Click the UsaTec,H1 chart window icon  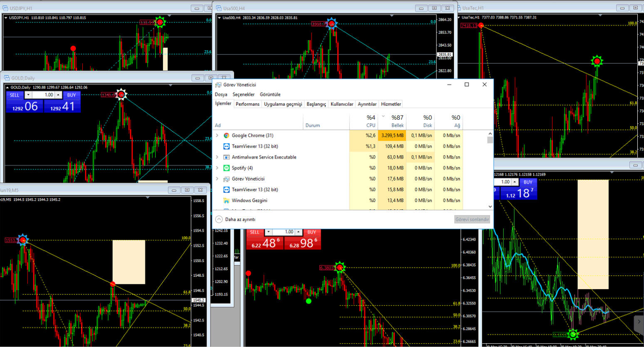[459, 8]
